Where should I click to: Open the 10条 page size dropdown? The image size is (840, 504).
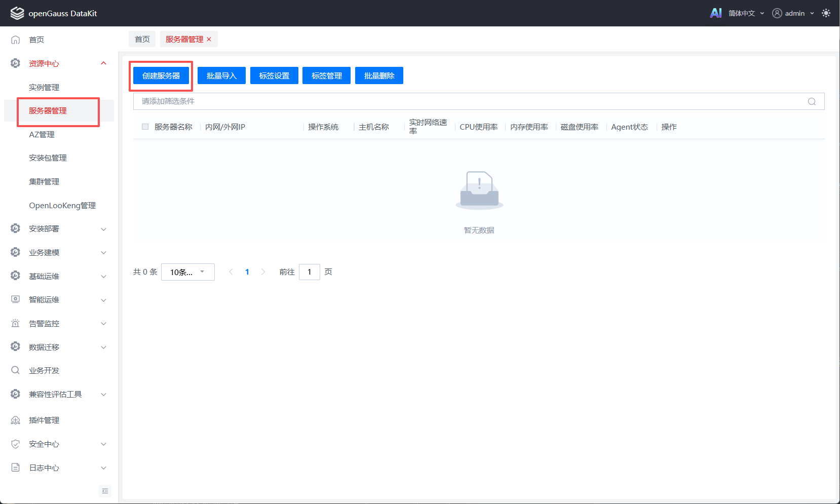click(188, 272)
